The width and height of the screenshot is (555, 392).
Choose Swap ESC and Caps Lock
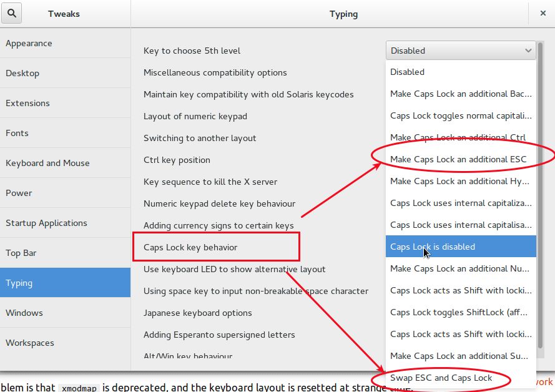(461, 378)
